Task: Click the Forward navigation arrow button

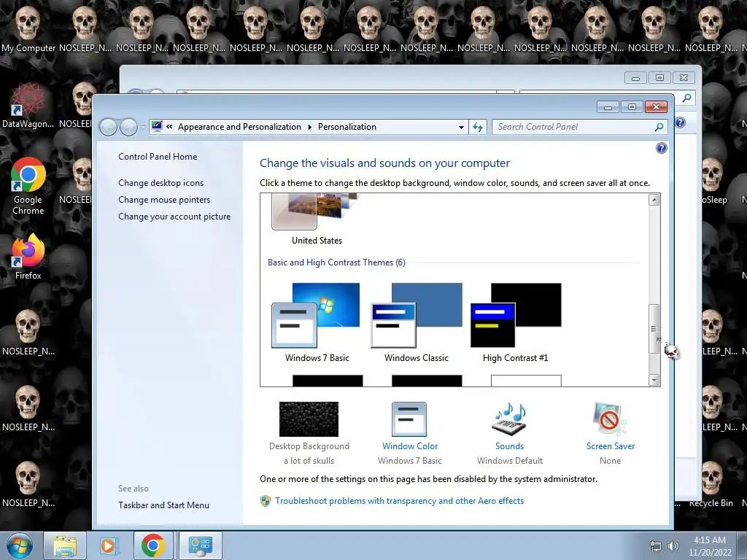Action: click(128, 127)
